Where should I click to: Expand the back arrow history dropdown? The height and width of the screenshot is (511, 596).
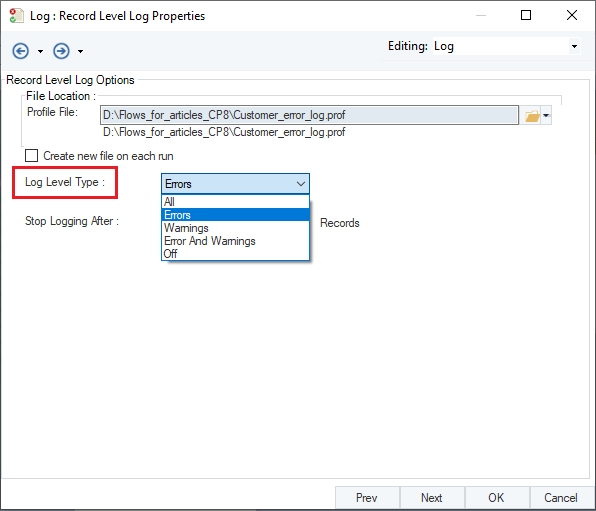point(40,51)
